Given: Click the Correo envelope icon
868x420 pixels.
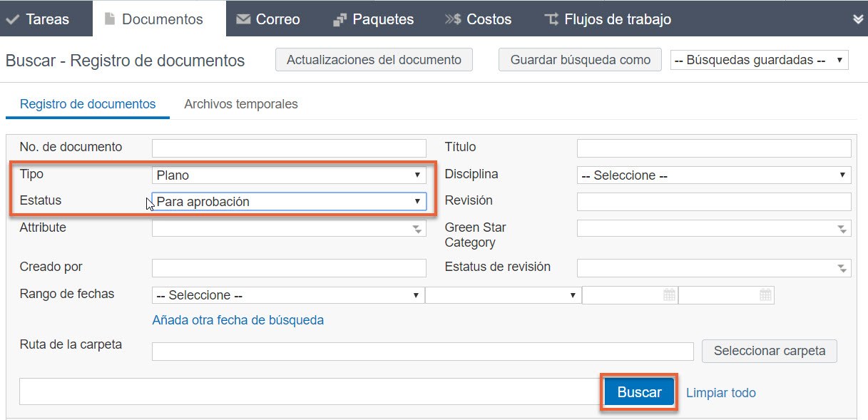Looking at the screenshot, I should click(243, 19).
